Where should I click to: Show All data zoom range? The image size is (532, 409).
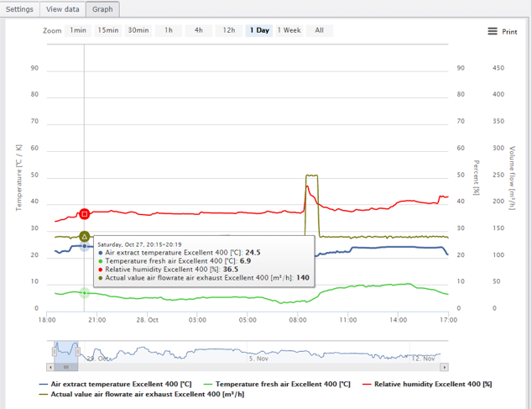click(x=319, y=30)
